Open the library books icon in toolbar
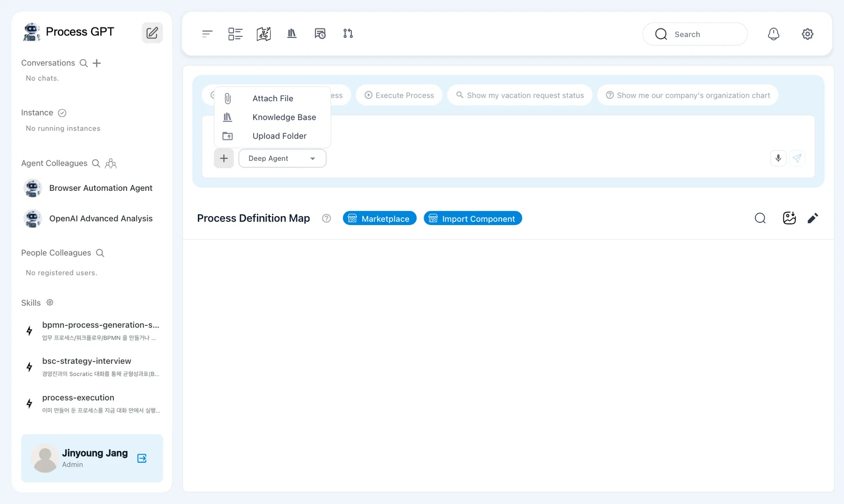The height and width of the screenshot is (504, 844). (292, 34)
